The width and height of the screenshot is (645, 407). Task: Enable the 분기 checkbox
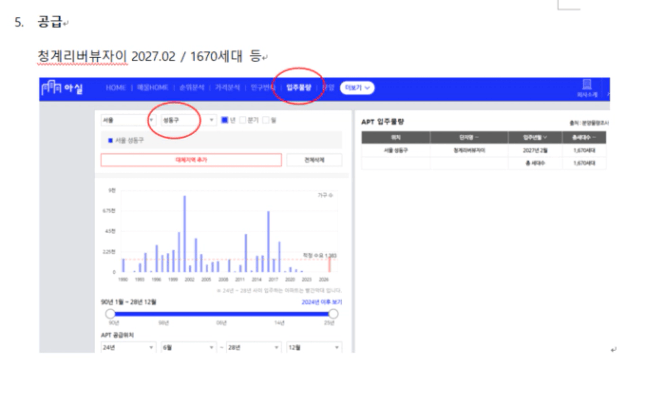click(x=243, y=120)
